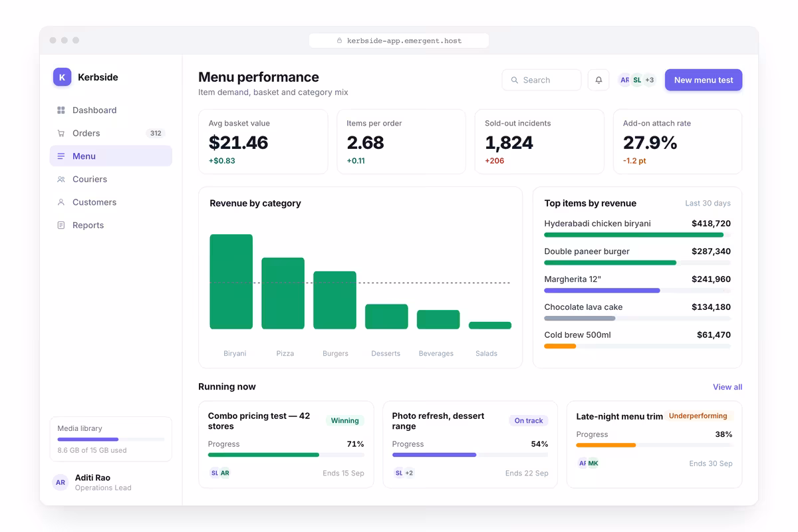The image size is (798, 532).
Task: Open the Couriers section
Action: (x=111, y=180)
